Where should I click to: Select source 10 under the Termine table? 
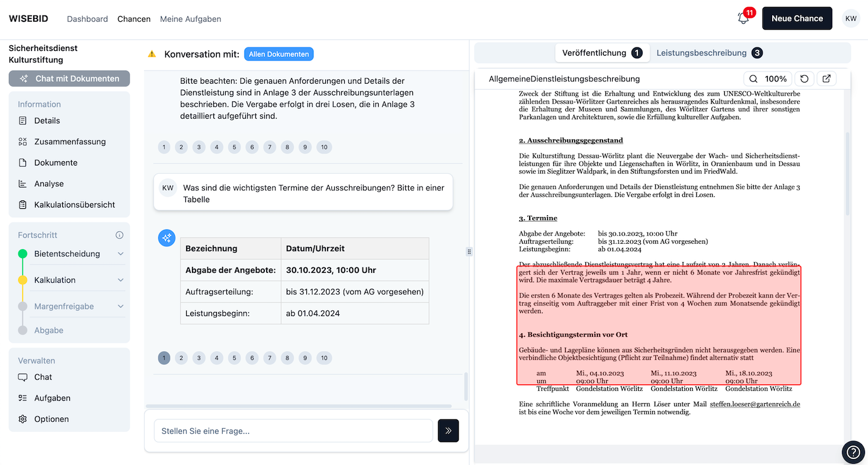[324, 358]
